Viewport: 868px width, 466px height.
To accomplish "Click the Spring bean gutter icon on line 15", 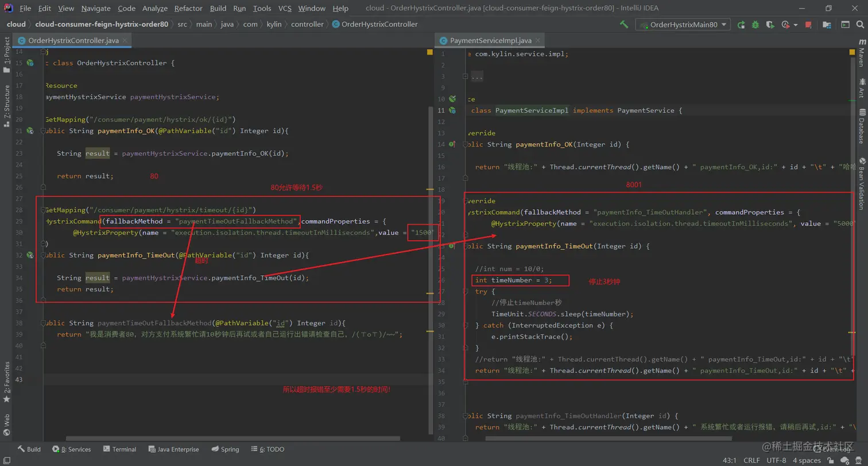I will tap(30, 63).
